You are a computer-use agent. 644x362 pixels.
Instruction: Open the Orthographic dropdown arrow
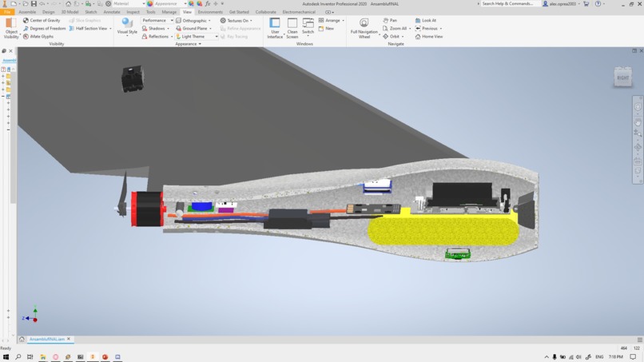click(209, 20)
